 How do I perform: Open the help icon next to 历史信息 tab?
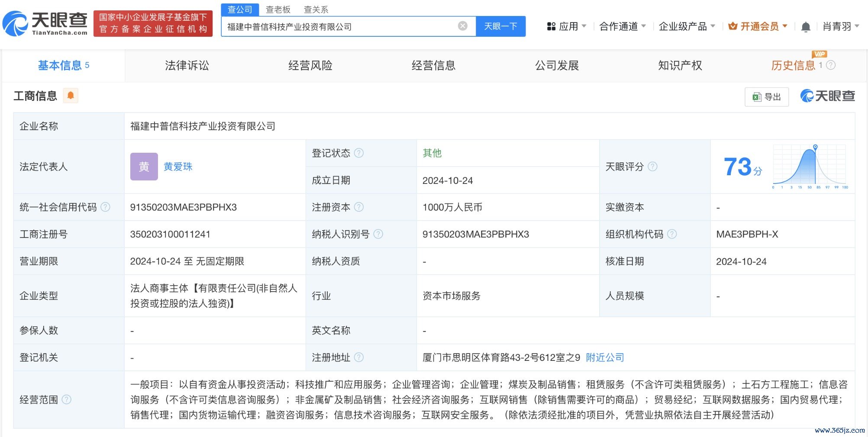[x=830, y=65]
